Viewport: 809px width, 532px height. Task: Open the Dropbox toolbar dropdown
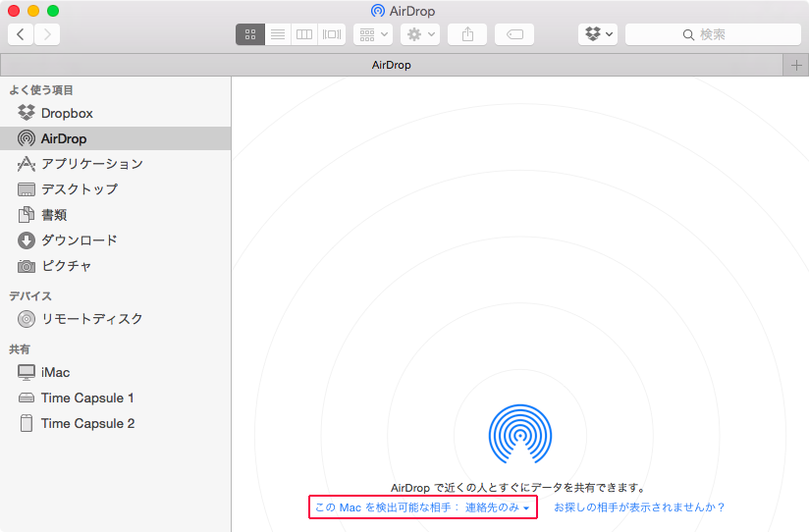click(598, 34)
